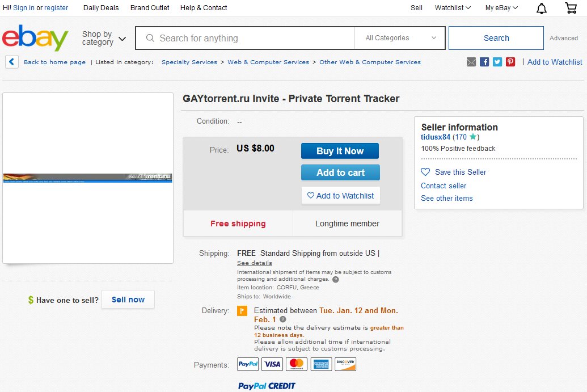
Task: Email this listing using the mail icon
Action: coord(471,61)
